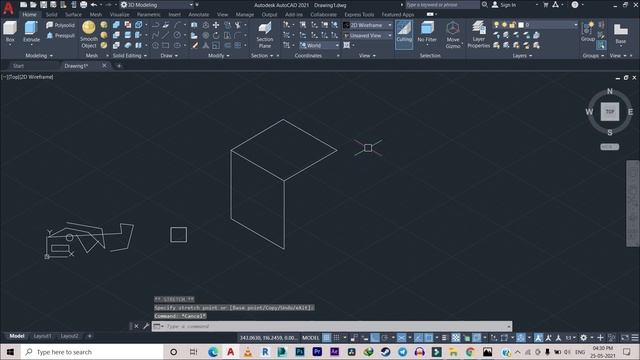
Task: Click the search magnifier in title bar
Action: [x=484, y=4]
